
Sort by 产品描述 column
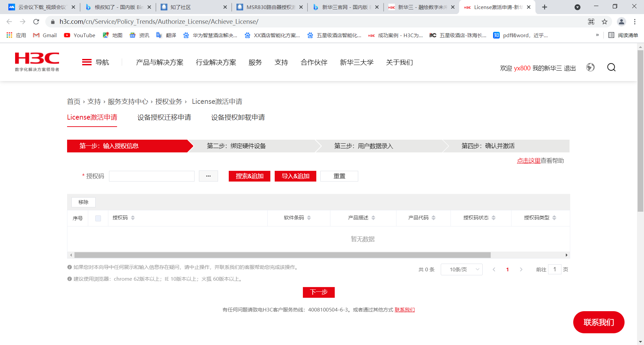pyautogui.click(x=373, y=218)
